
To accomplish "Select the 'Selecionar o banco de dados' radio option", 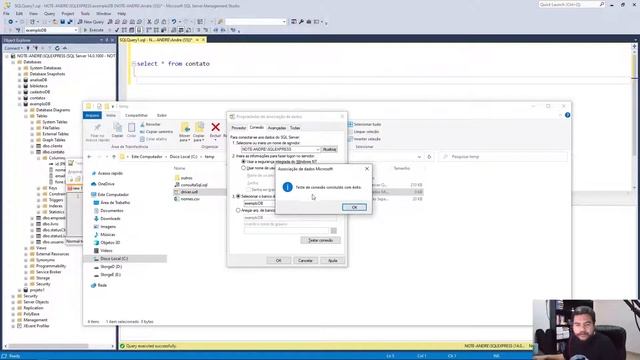I will tap(238, 196).
